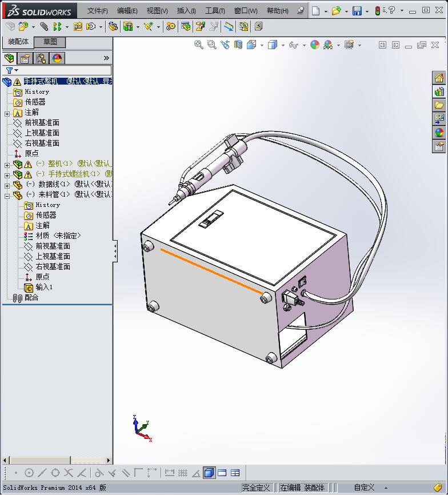Click the Section View icon
This screenshot has width=448, height=495.
pos(238,45)
